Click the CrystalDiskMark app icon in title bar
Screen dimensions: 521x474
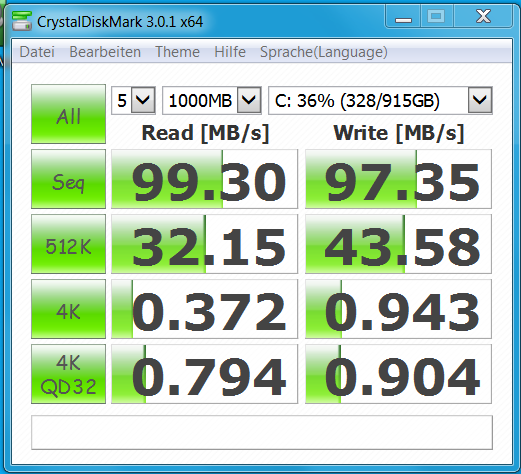pyautogui.click(x=22, y=21)
